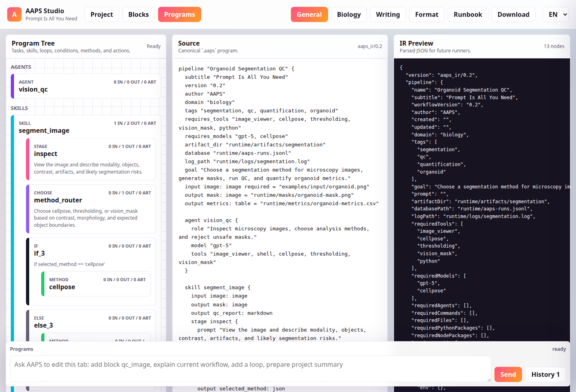Click the Source panel title

coord(189,43)
